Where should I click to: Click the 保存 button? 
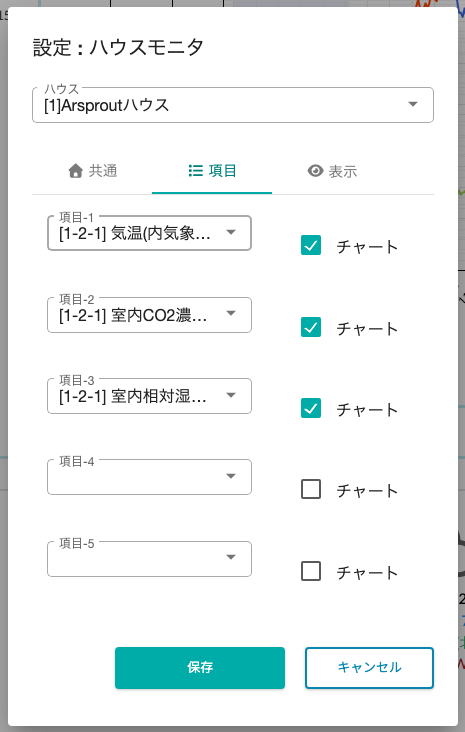200,668
